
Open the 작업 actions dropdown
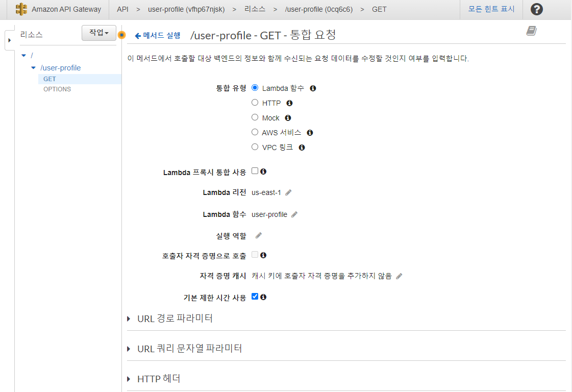click(x=99, y=33)
